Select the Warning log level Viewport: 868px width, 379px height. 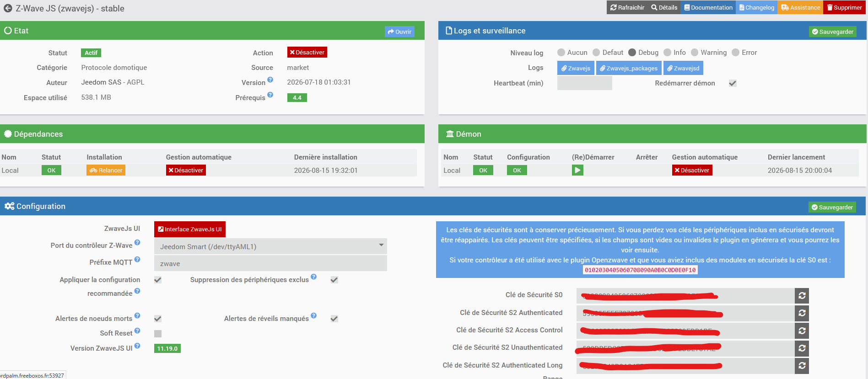[x=695, y=53]
